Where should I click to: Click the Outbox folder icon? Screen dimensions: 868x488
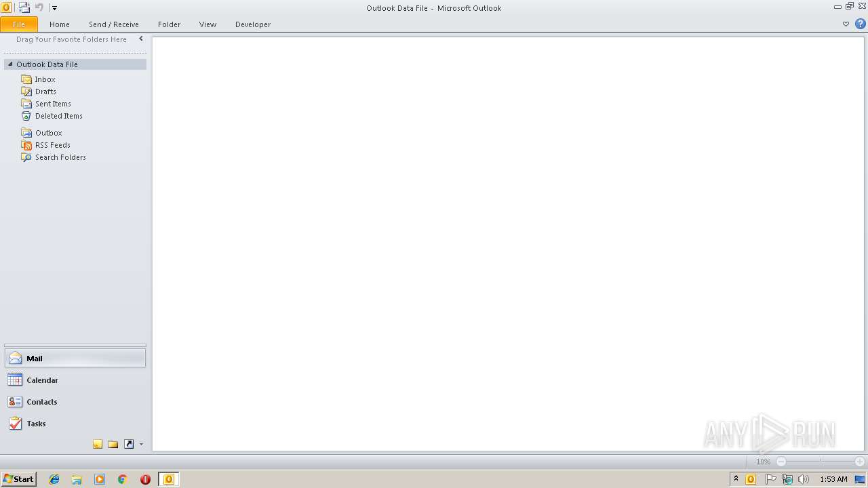[26, 133]
